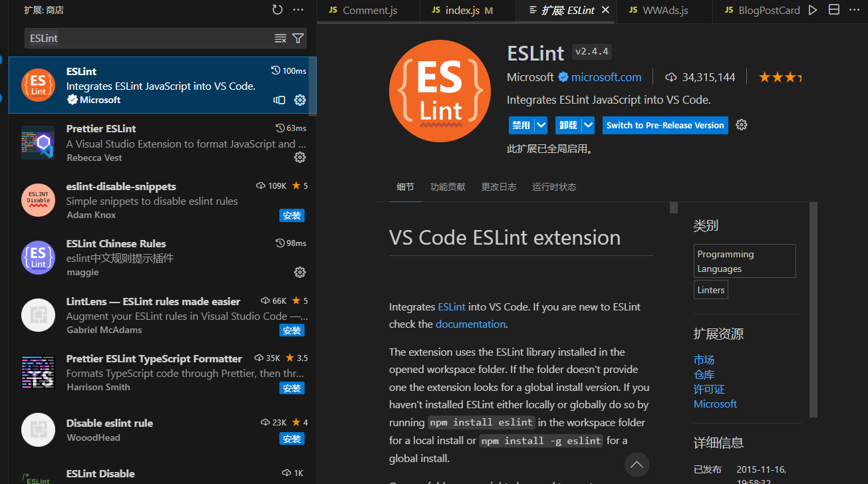Install the Disable eslint rule extension

292,439
